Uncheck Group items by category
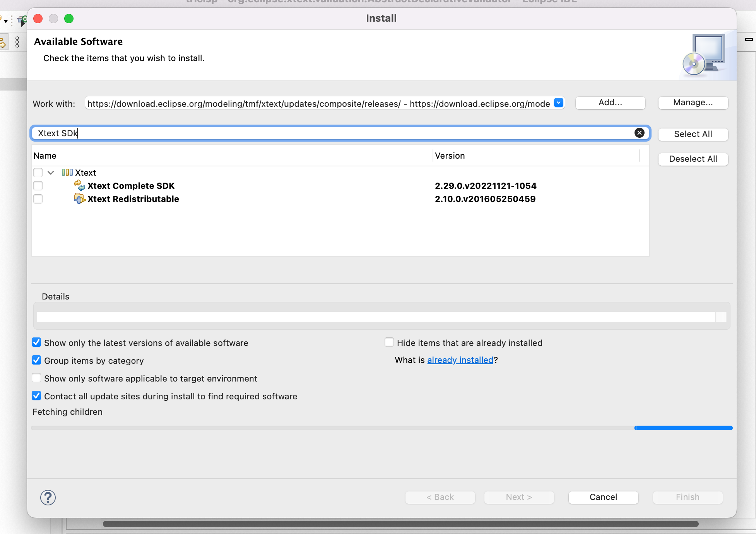This screenshot has width=756, height=534. (x=36, y=360)
